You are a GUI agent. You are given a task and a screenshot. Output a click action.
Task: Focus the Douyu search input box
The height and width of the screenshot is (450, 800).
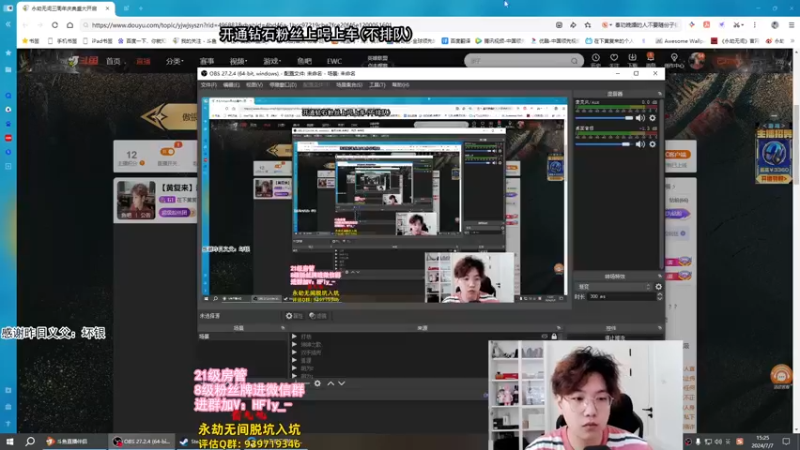tap(518, 61)
